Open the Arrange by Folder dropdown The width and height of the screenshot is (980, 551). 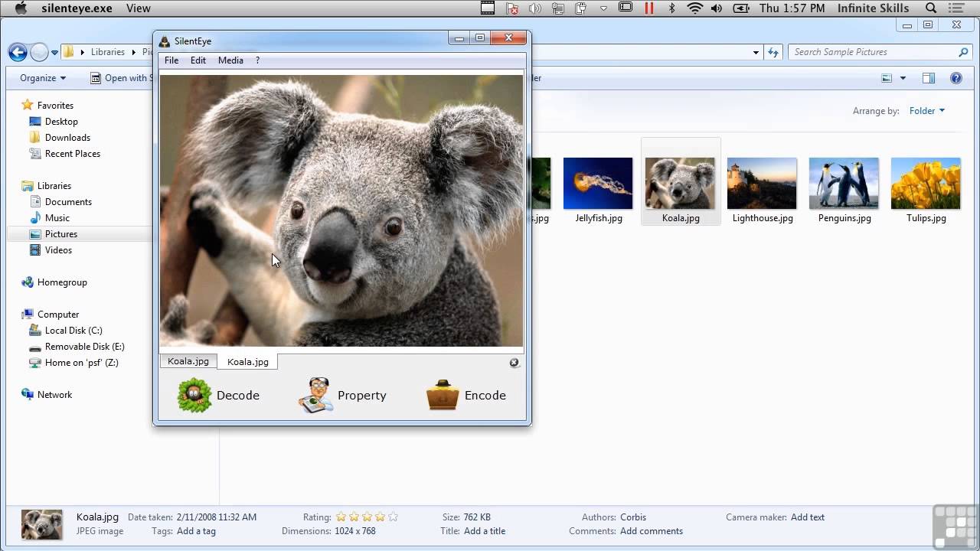[927, 111]
